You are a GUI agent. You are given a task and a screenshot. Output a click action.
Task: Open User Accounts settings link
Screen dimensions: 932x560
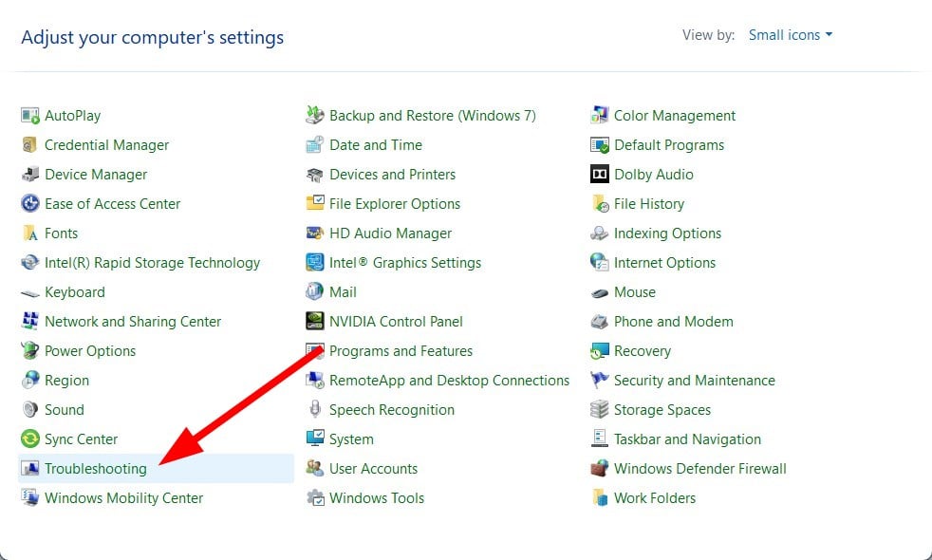pyautogui.click(x=373, y=469)
